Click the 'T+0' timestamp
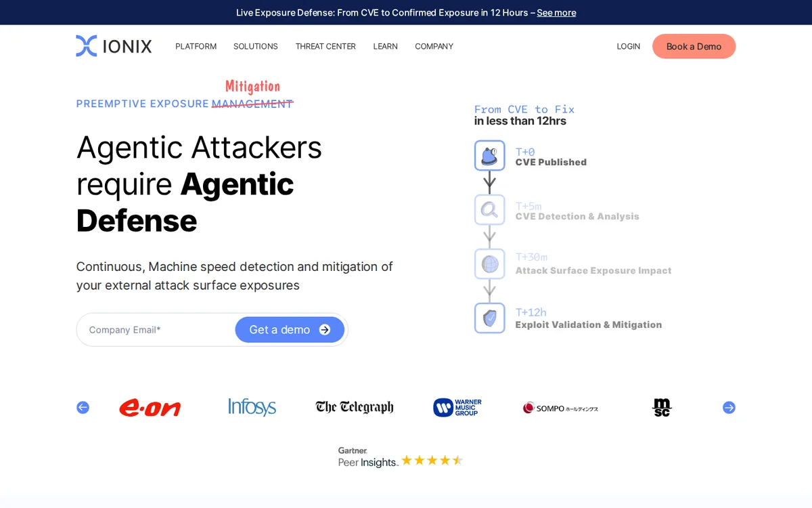Image resolution: width=812 pixels, height=508 pixels. tap(525, 152)
